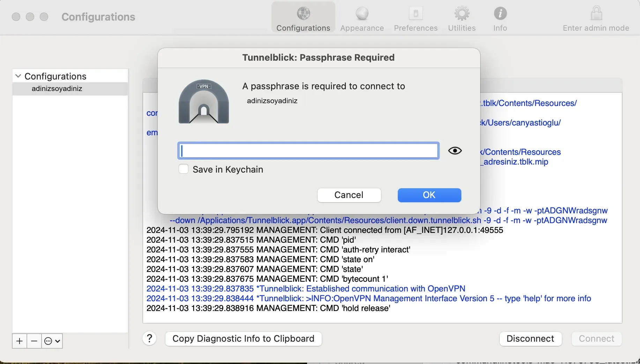
Task: Click log text "k/Users/canyastioglu/"
Action: click(x=521, y=123)
